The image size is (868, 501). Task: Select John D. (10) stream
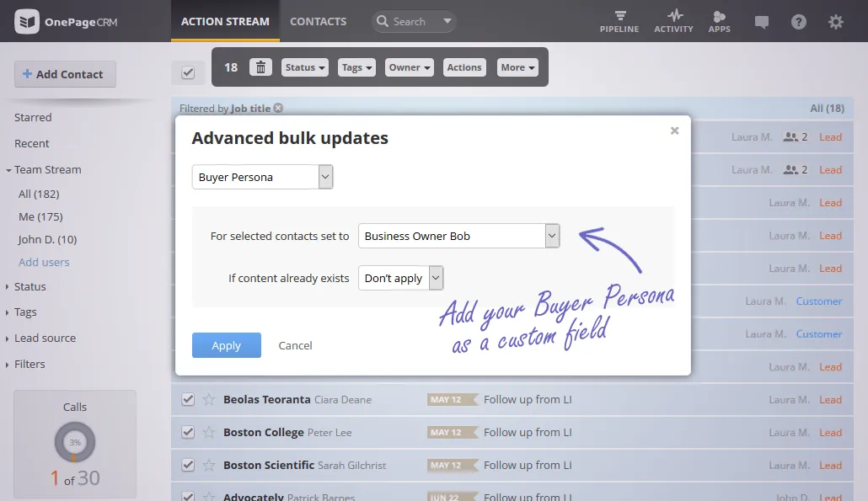tap(47, 239)
